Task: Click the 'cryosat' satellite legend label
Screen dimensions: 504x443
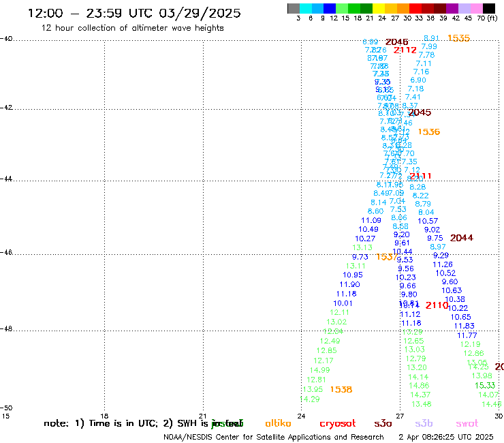Action: coord(338,424)
